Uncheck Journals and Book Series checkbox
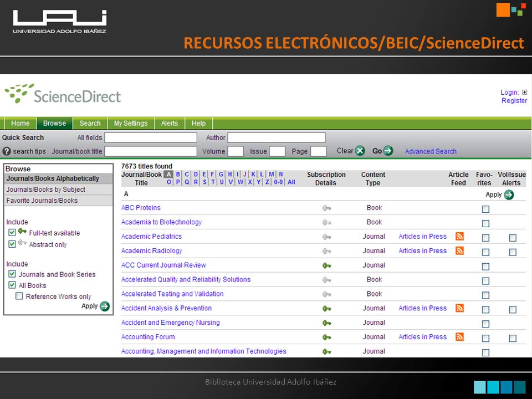This screenshot has width=532, height=399. click(12, 274)
